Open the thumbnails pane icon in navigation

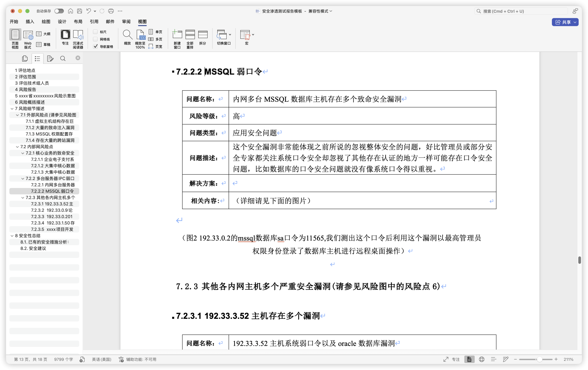pyautogui.click(x=25, y=58)
